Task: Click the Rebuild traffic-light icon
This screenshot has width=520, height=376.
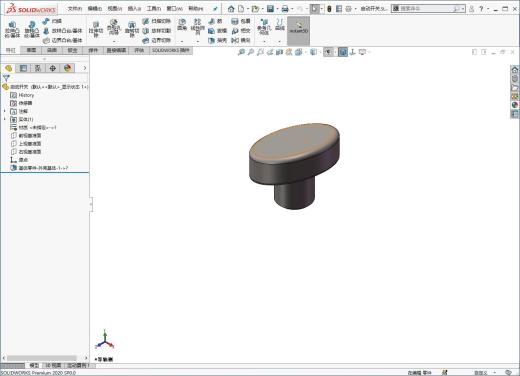Action: coord(329,9)
